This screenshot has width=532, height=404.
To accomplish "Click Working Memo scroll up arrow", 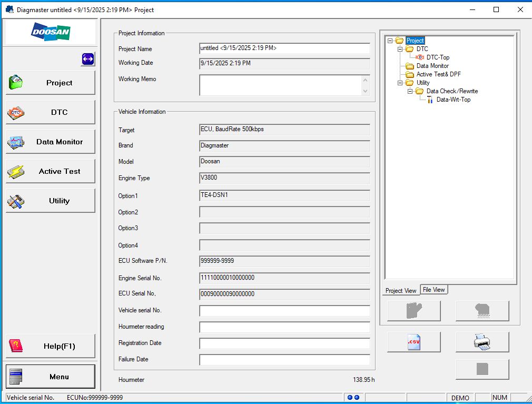I will tap(366, 81).
